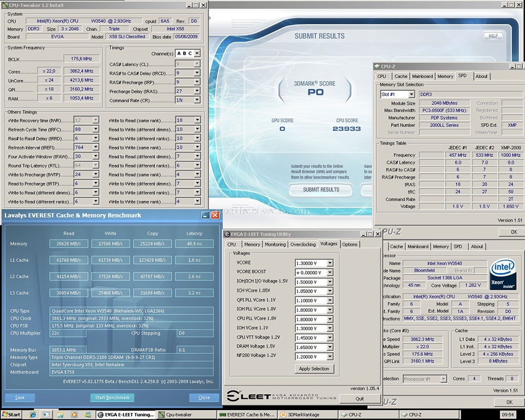The image size is (525, 420).
Task: Minimize the EVEREST benchmark window
Action: pos(206,215)
